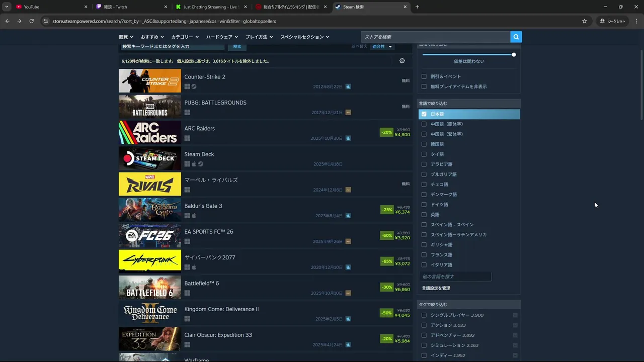This screenshot has width=644, height=362.
Task: Click the browser address bar URL
Action: (x=164, y=21)
